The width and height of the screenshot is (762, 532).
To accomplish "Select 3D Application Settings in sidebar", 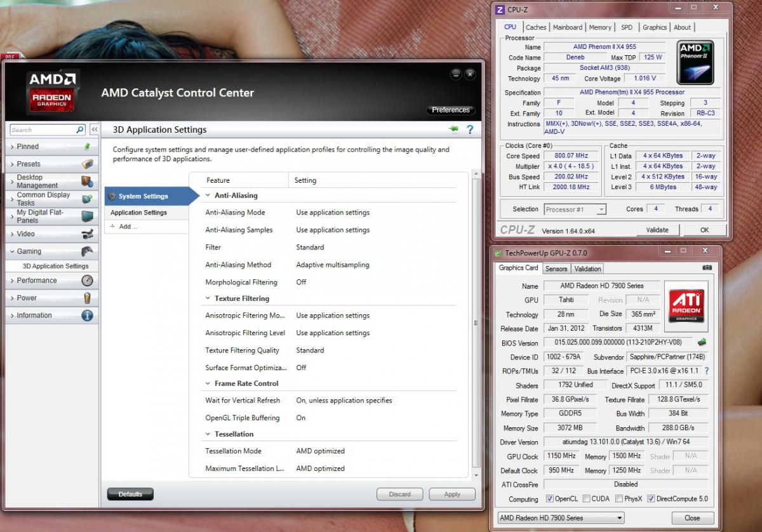I will tap(55, 266).
